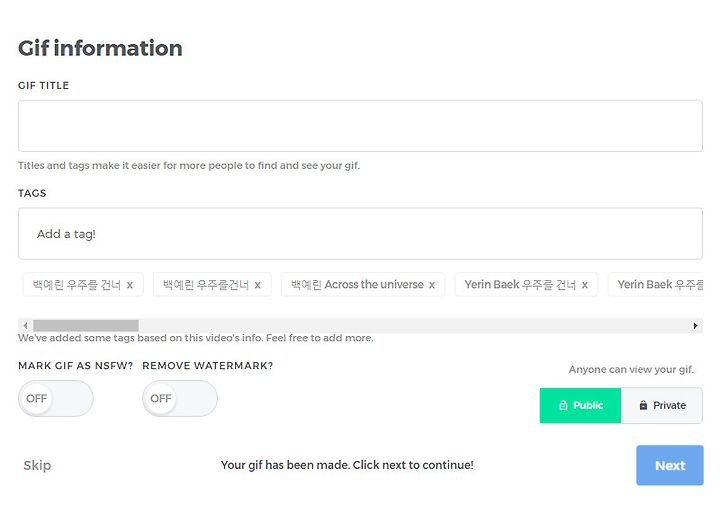The image size is (720, 513).
Task: Set gif visibility to Private
Action: [x=662, y=405]
